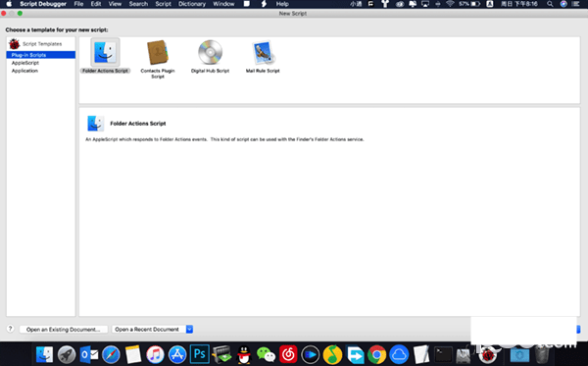588x366 pixels.
Task: Open QQ penguin icon in the Dock
Action: (x=244, y=354)
